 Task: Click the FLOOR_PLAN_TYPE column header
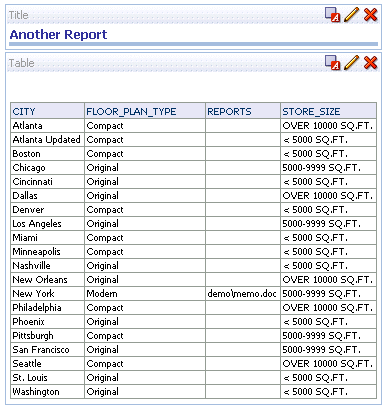(145, 111)
